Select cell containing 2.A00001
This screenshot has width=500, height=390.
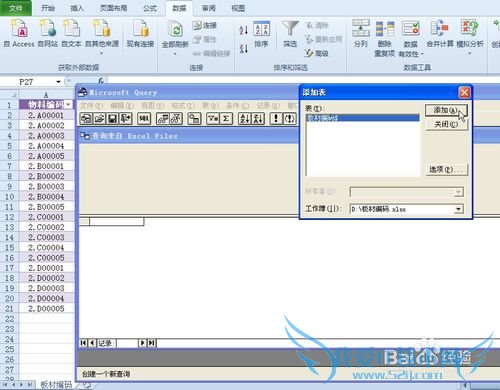tap(46, 115)
